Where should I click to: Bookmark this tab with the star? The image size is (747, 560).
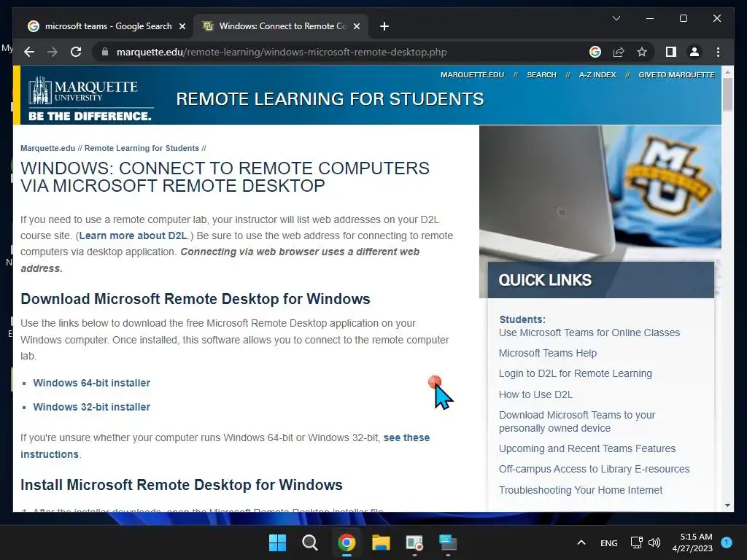(642, 52)
